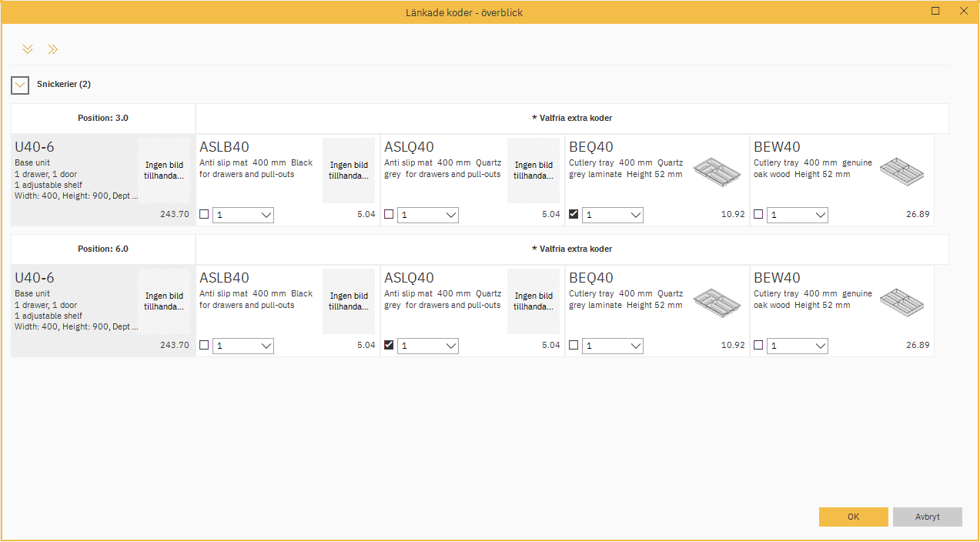Click BEQ40 cutlery tray image in Position 3.0

(715, 171)
